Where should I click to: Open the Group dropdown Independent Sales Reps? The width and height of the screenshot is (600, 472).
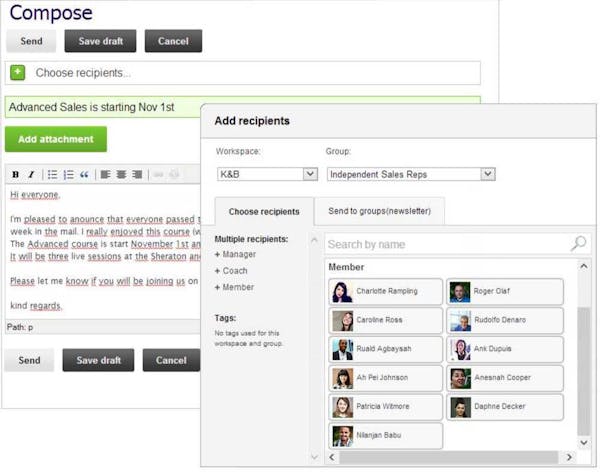(411, 174)
